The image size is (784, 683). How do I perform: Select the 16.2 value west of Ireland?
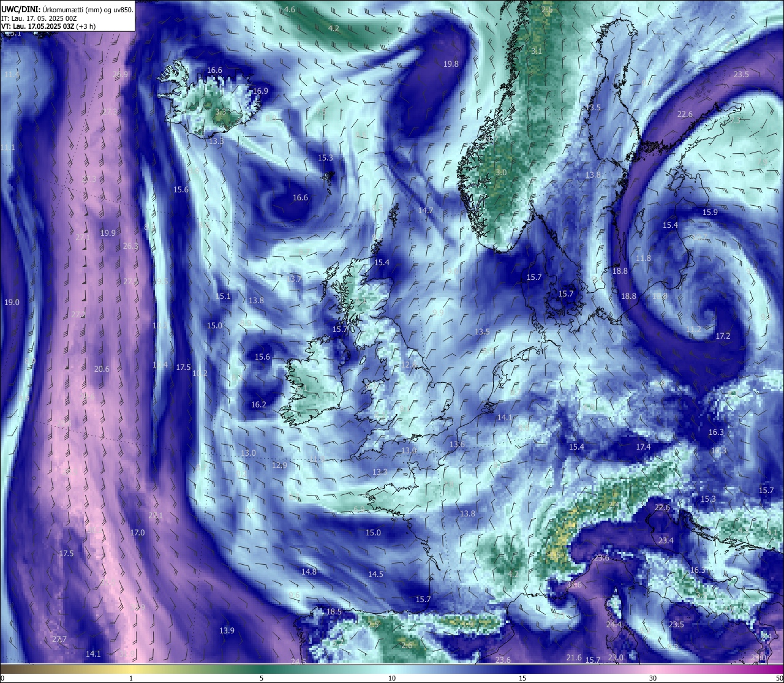coord(258,404)
